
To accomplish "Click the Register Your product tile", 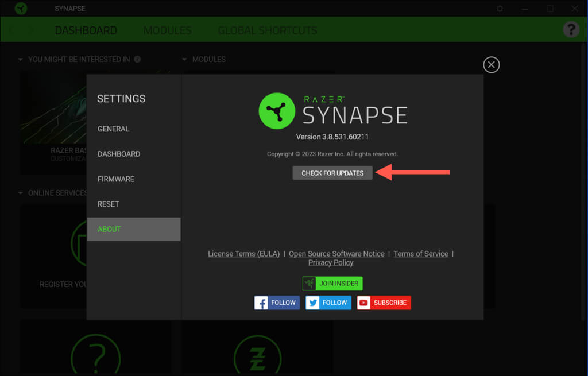I will (x=53, y=257).
